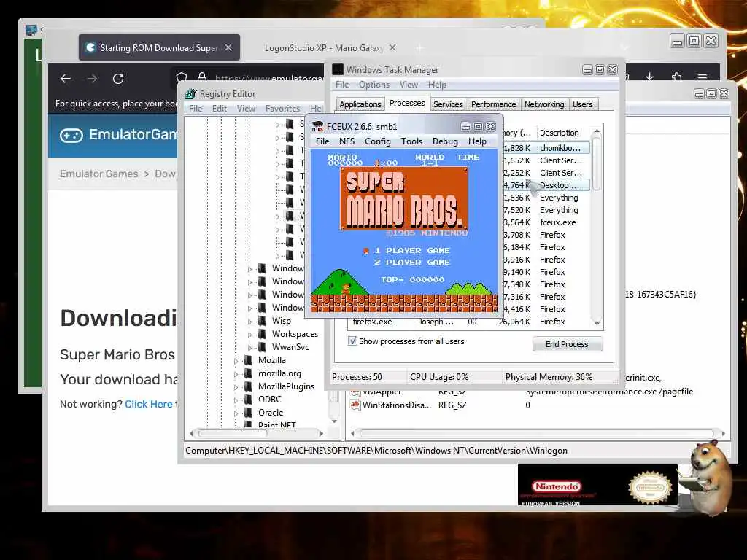
Task: Expand the Oracle registry key
Action: [236, 413]
